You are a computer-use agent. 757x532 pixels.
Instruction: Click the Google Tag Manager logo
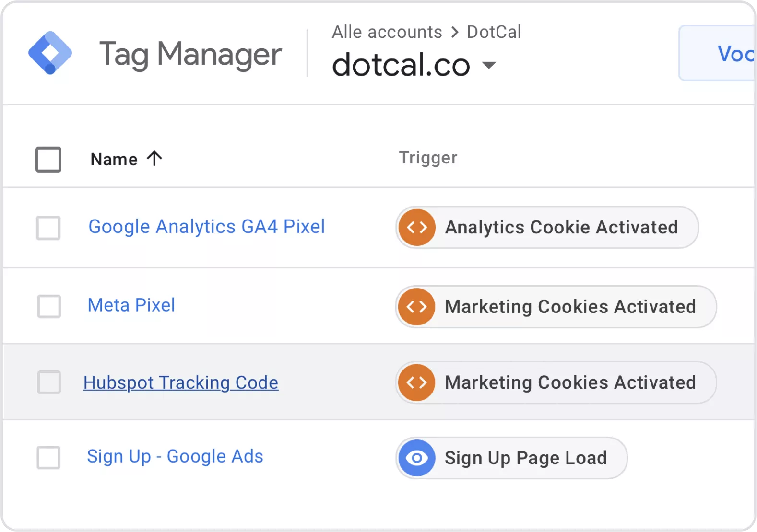tap(50, 53)
